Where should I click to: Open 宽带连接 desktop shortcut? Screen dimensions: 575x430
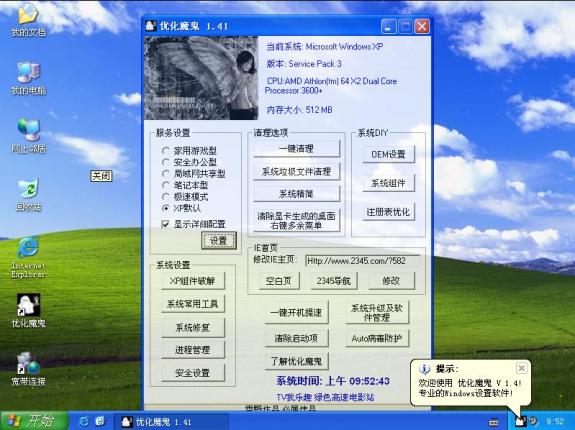click(28, 368)
